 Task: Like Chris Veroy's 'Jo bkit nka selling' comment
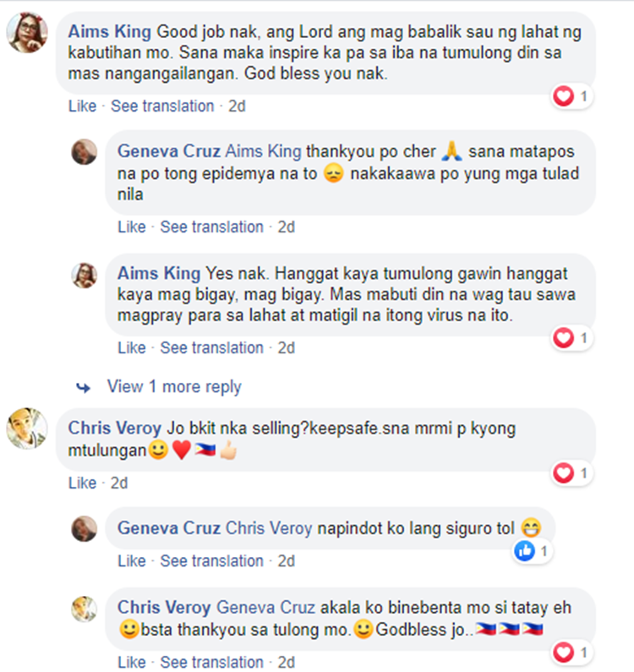82,483
